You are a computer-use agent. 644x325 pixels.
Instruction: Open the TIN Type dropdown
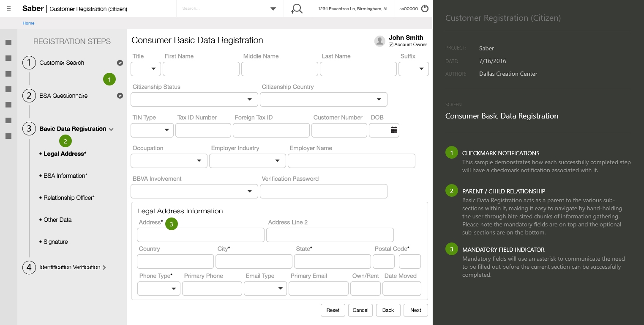[152, 130]
